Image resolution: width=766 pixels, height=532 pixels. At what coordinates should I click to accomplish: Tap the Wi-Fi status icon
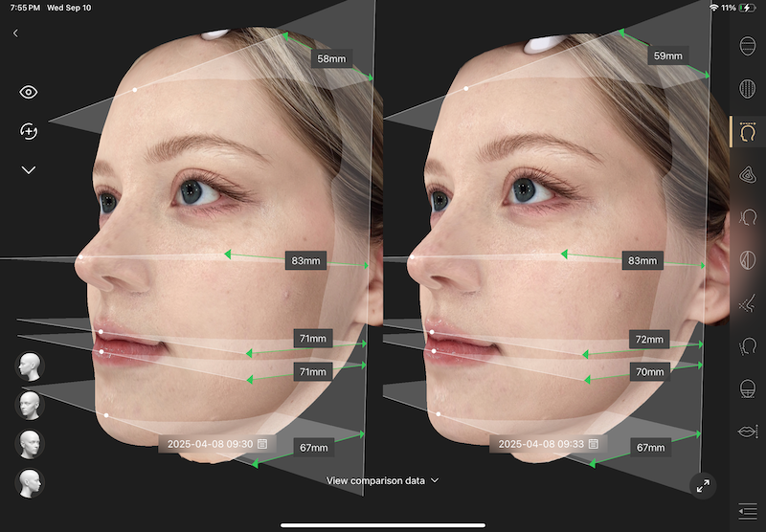(713, 8)
